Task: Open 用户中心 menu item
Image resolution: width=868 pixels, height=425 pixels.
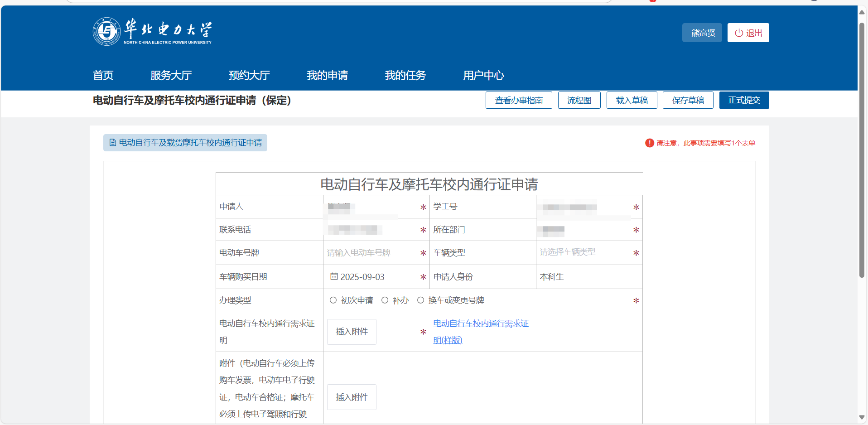Action: [x=484, y=75]
